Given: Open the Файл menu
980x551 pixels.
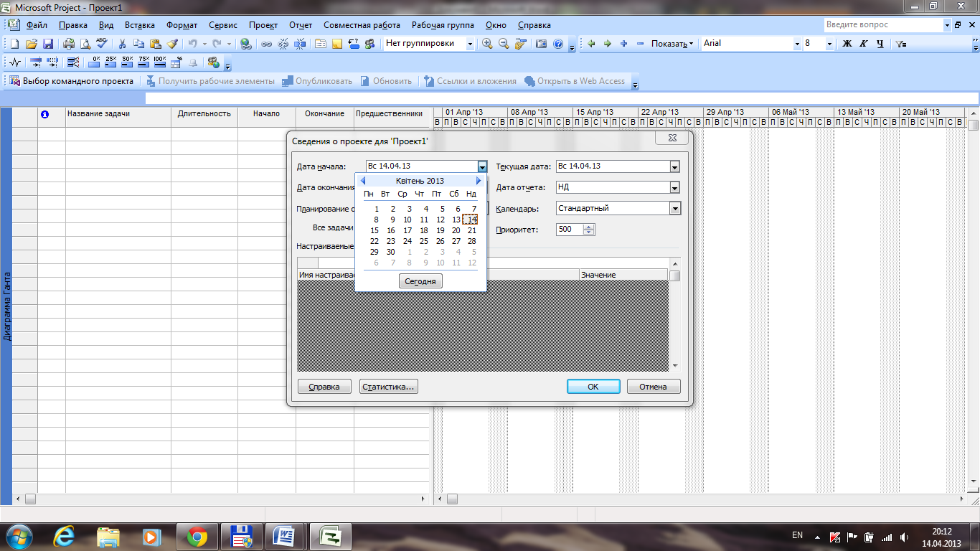Looking at the screenshot, I should coord(37,25).
